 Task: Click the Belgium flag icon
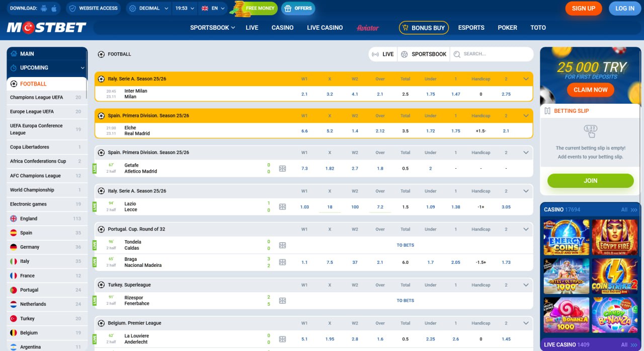coord(14,333)
